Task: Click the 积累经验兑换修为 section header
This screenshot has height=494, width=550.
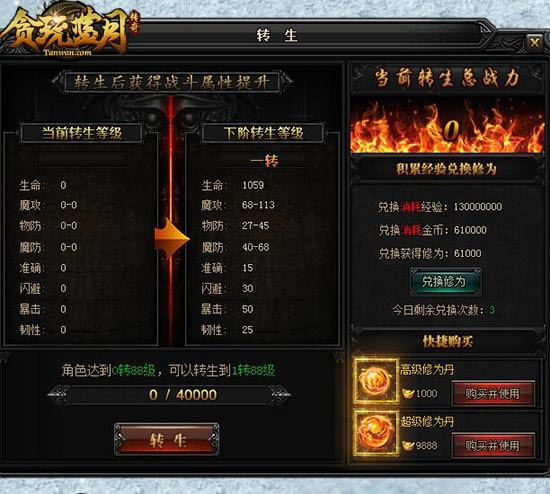Action: [x=446, y=169]
